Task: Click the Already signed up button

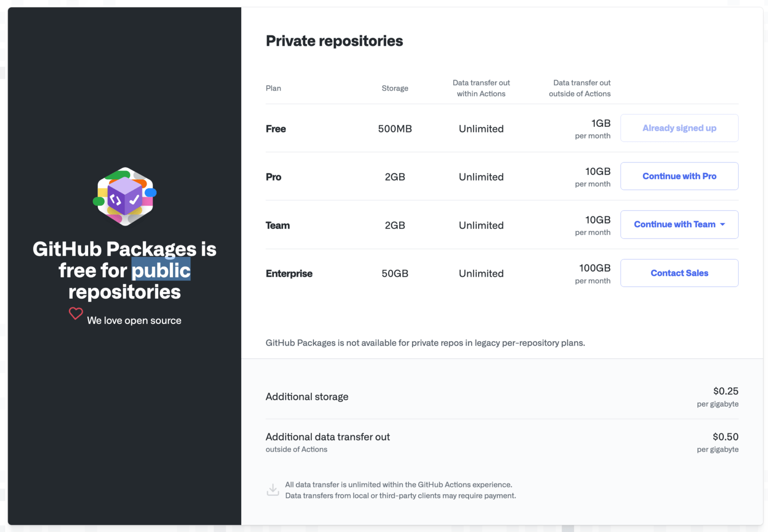Action: [x=679, y=128]
